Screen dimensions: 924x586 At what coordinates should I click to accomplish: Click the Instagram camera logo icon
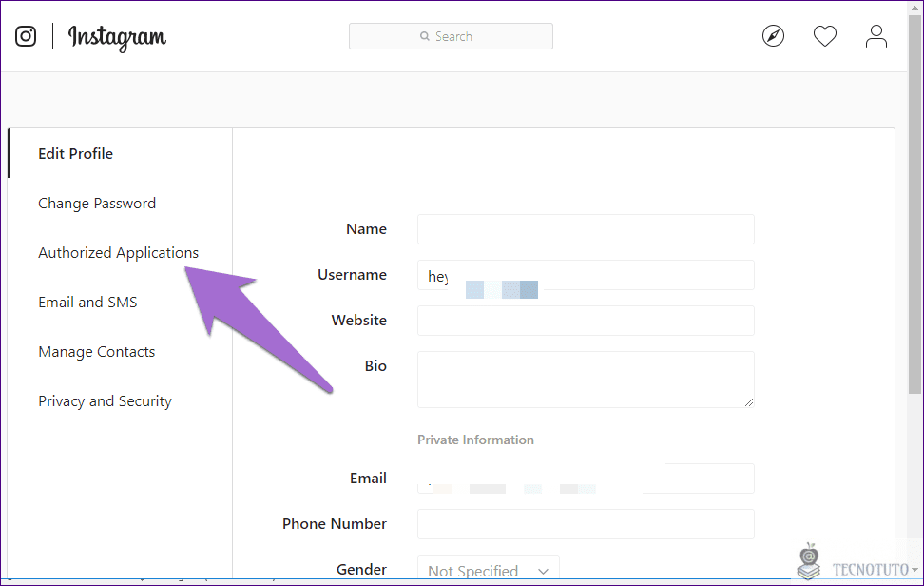click(26, 36)
